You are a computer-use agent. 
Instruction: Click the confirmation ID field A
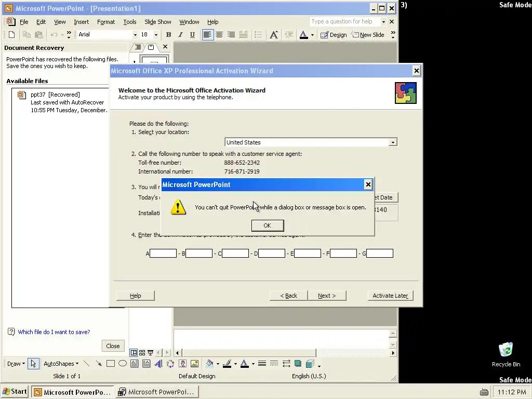coord(163,254)
